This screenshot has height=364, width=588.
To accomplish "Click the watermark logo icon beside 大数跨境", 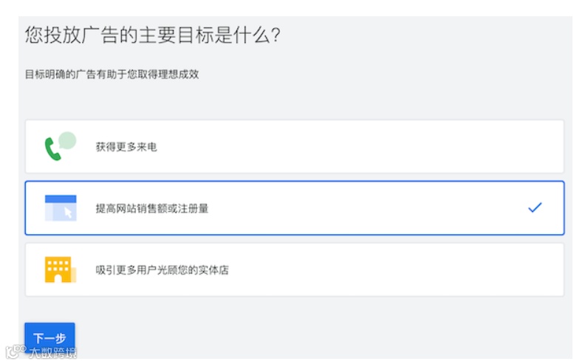I will (15, 351).
